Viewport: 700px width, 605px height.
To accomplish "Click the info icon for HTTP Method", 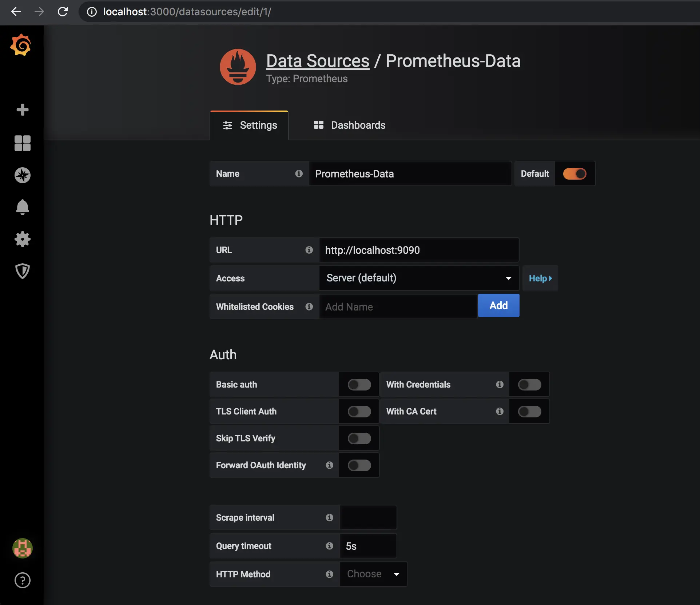I will pyautogui.click(x=330, y=574).
